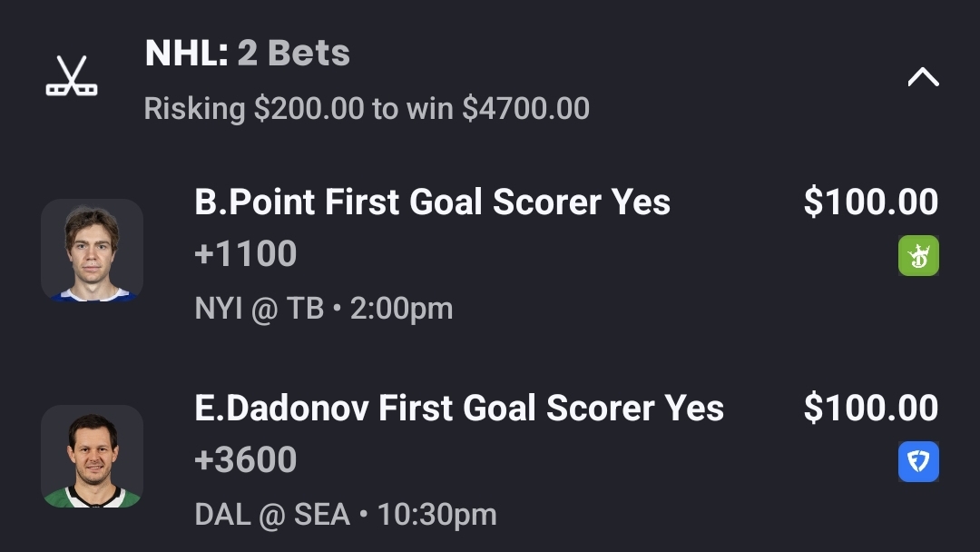980x552 pixels.
Task: Click the NYI @ TB matchup
Action: pyautogui.click(x=259, y=309)
